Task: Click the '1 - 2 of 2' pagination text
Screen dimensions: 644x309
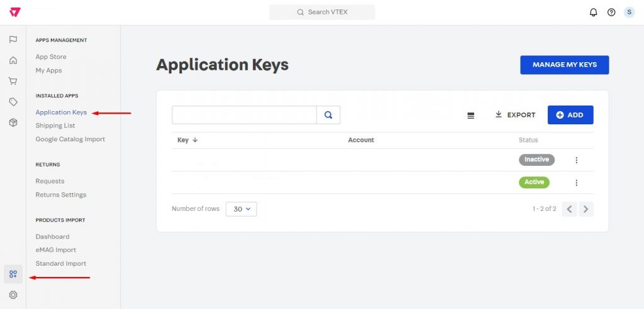Action: click(x=544, y=209)
